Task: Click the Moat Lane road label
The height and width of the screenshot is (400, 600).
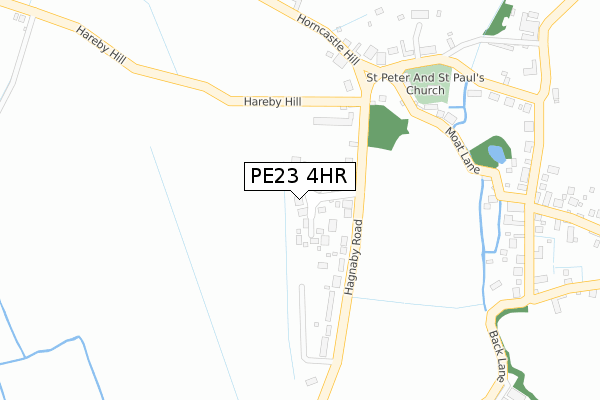Action: tap(462, 150)
